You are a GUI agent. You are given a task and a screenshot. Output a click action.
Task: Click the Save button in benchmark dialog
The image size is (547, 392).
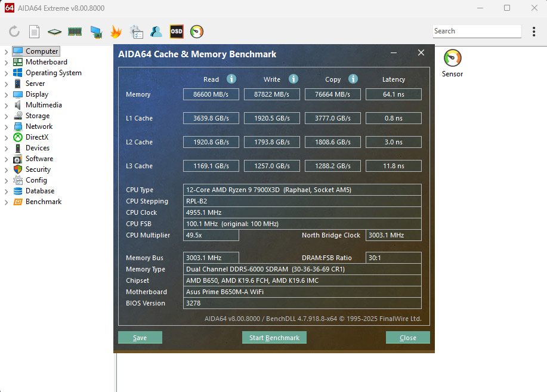click(x=140, y=338)
